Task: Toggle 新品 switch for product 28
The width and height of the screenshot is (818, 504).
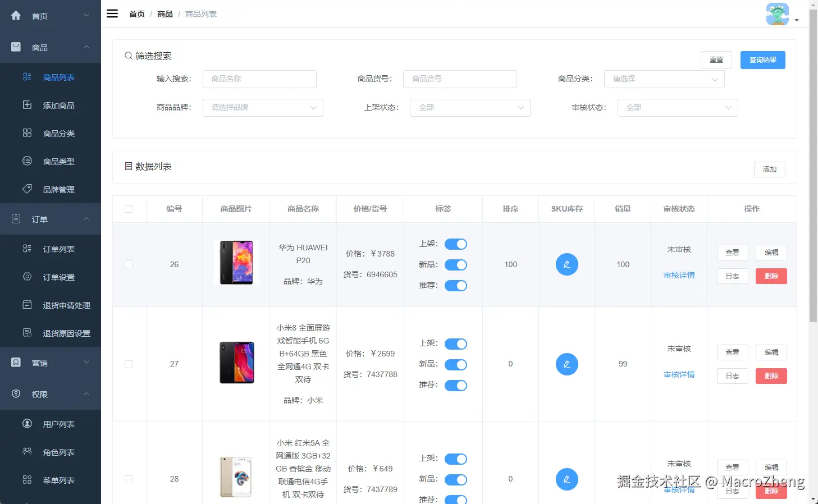Action: click(x=456, y=480)
